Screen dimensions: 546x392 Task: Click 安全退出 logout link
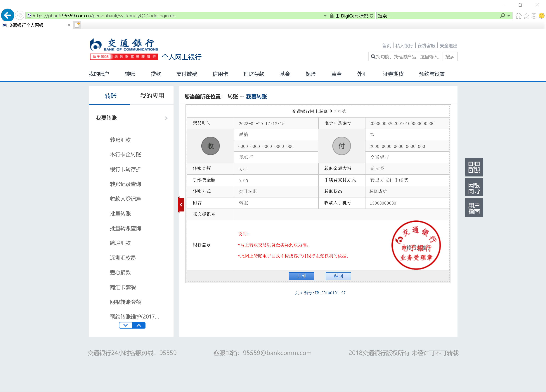(x=448, y=45)
